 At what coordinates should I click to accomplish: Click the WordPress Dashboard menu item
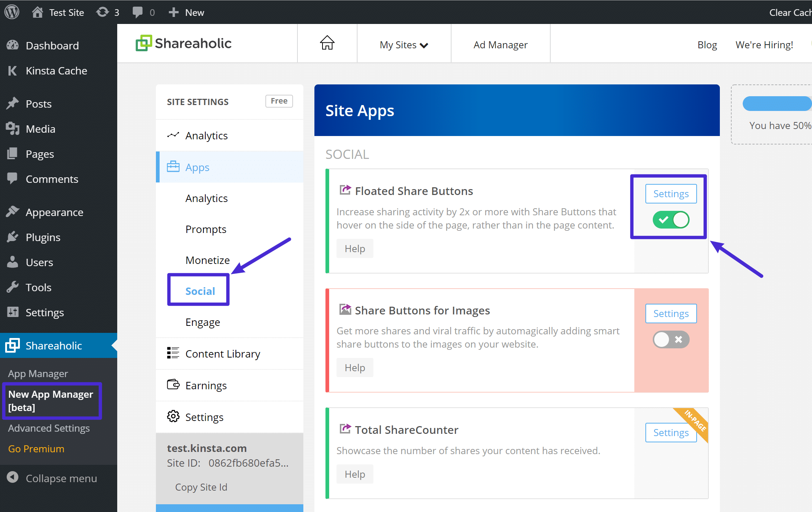pyautogui.click(x=51, y=45)
